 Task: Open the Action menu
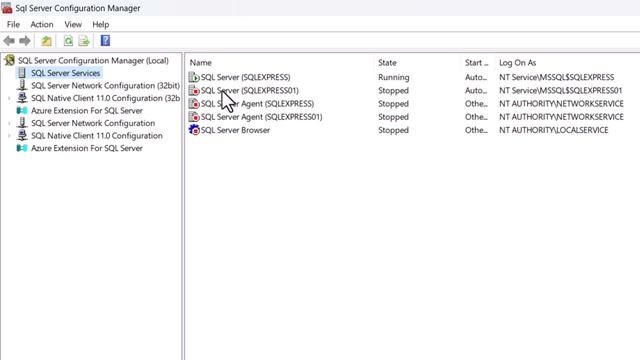tap(42, 24)
